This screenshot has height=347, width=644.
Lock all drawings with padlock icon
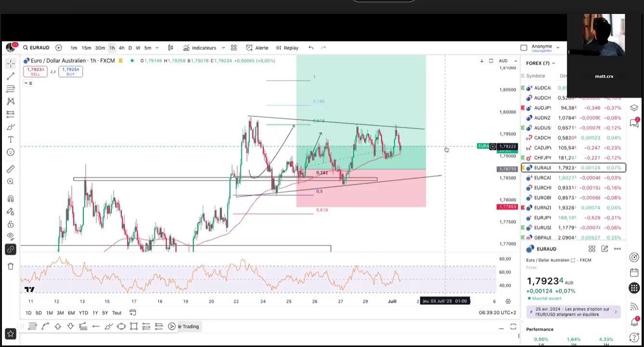(x=11, y=224)
